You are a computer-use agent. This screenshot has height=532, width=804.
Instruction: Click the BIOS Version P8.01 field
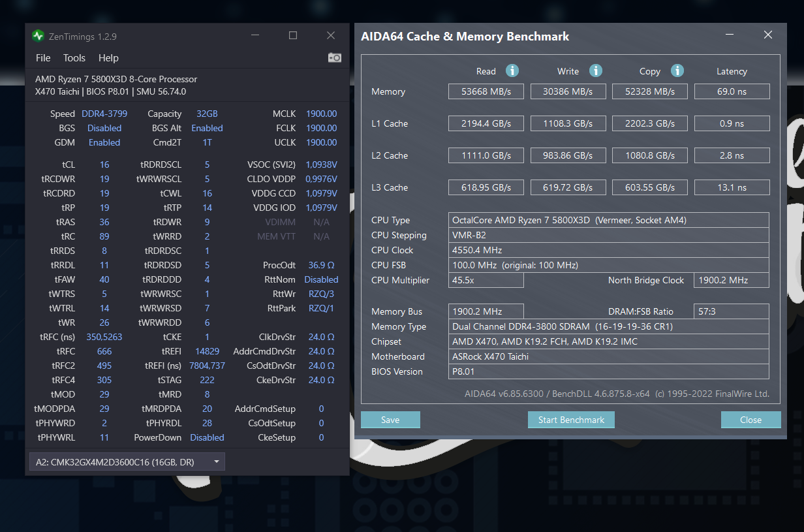tap(609, 371)
